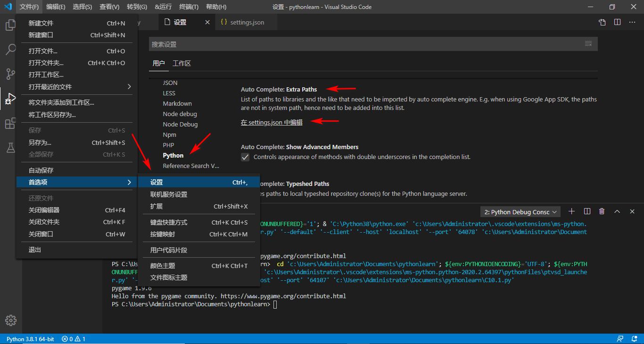This screenshot has height=344, width=644.
Task: Open the 编辑(E) menu
Action: click(x=56, y=7)
